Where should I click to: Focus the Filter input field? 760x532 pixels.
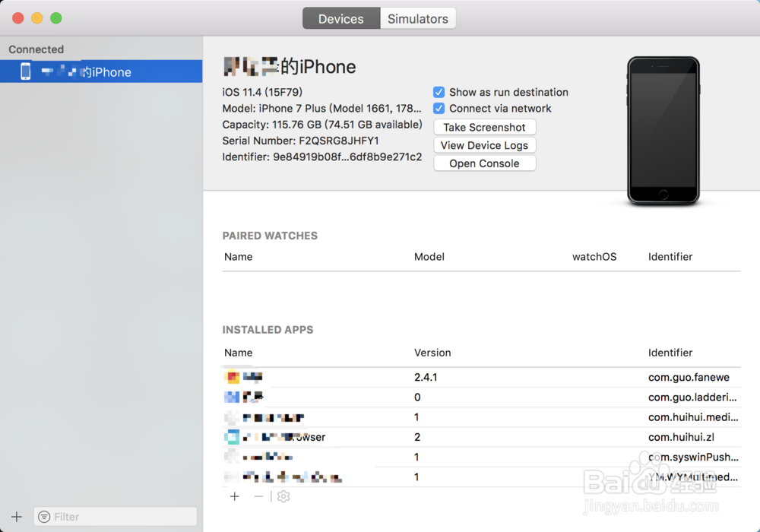(x=116, y=517)
